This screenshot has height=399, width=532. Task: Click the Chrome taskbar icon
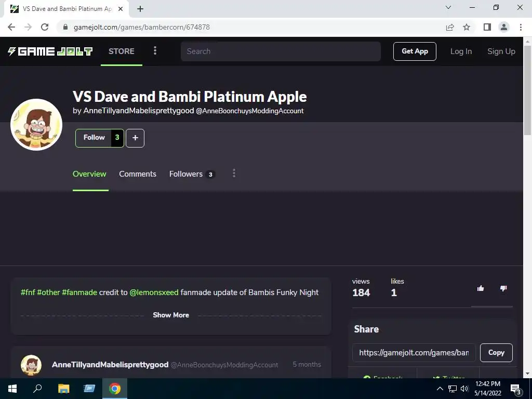(x=115, y=389)
